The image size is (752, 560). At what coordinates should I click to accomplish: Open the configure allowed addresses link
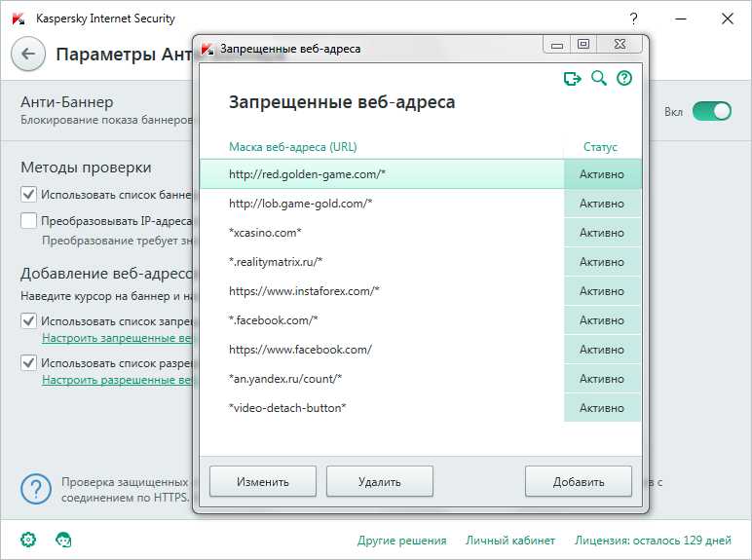click(117, 380)
